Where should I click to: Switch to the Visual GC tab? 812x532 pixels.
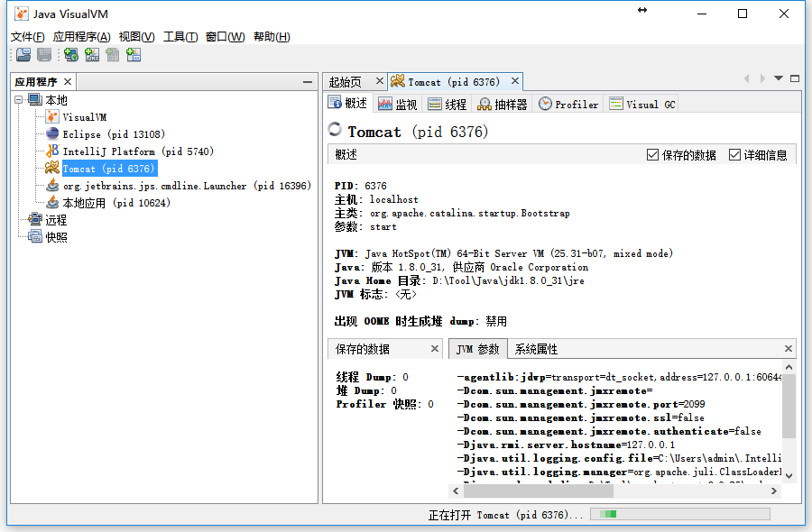tap(642, 104)
